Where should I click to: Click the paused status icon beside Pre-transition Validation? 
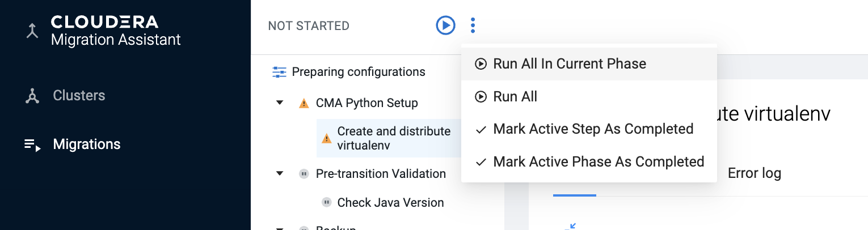[304, 174]
